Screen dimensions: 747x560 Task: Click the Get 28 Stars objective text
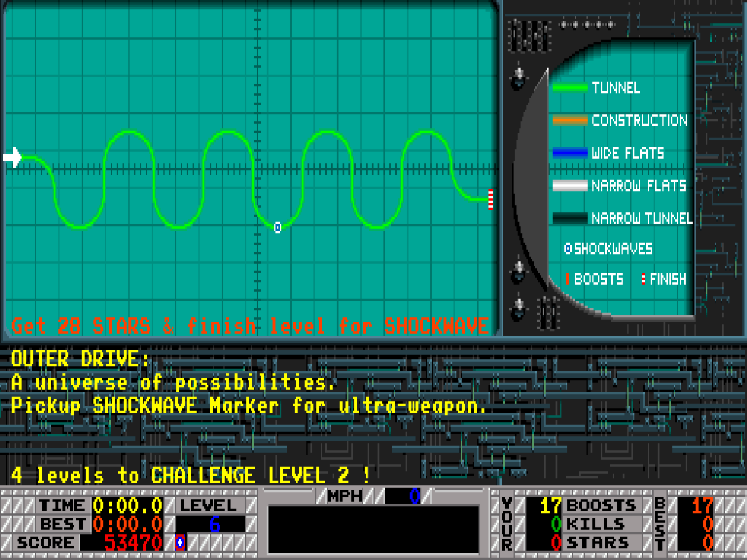(250, 325)
